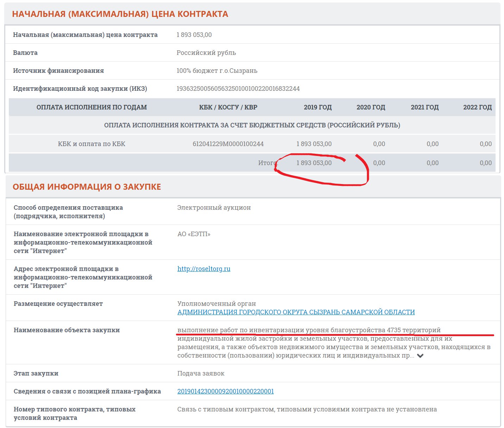Click the 'Сведения о связи с позицией плана-графика' label
Viewport: 504px width, 428px height.
[87, 391]
